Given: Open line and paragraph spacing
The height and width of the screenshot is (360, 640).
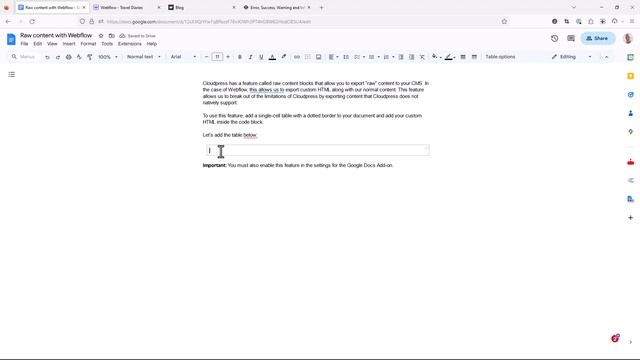Looking at the screenshot, I should [x=346, y=57].
